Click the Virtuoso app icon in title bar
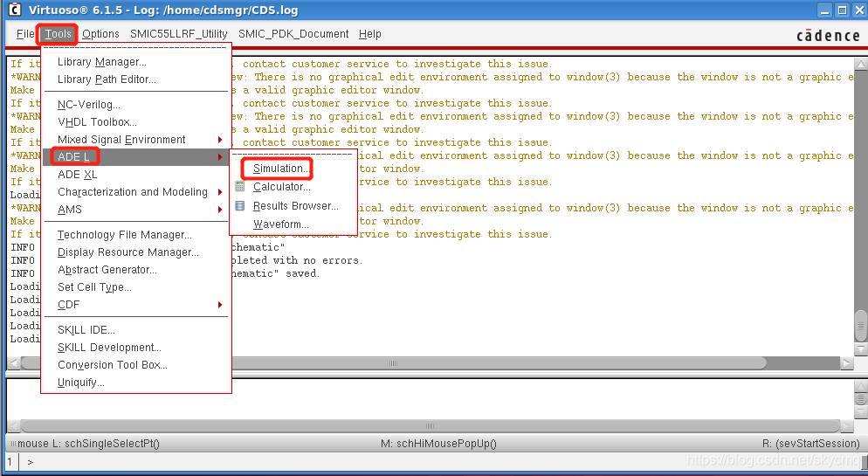 (x=15, y=10)
